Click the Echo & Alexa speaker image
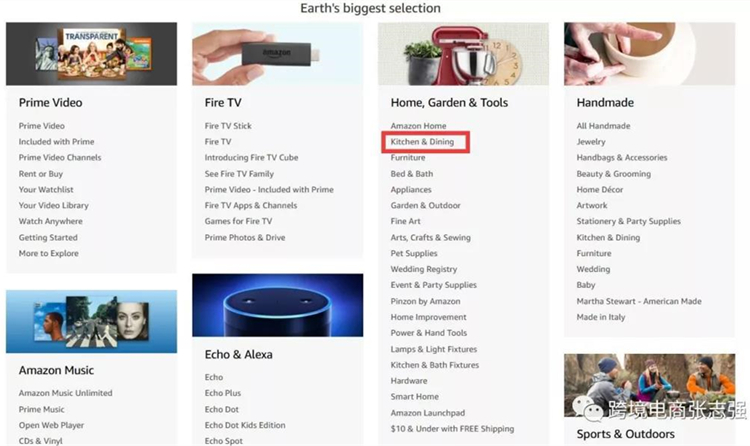 click(277, 305)
